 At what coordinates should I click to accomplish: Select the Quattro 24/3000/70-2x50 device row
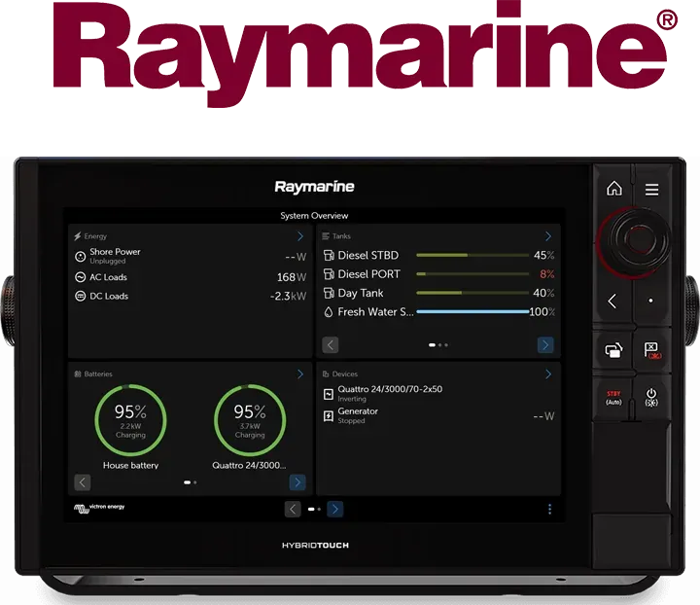click(438, 394)
